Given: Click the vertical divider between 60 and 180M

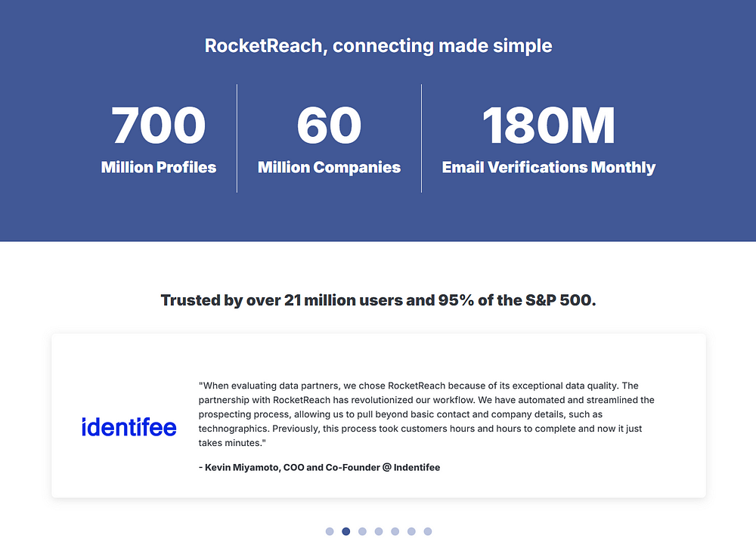Looking at the screenshot, I should click(x=421, y=138).
